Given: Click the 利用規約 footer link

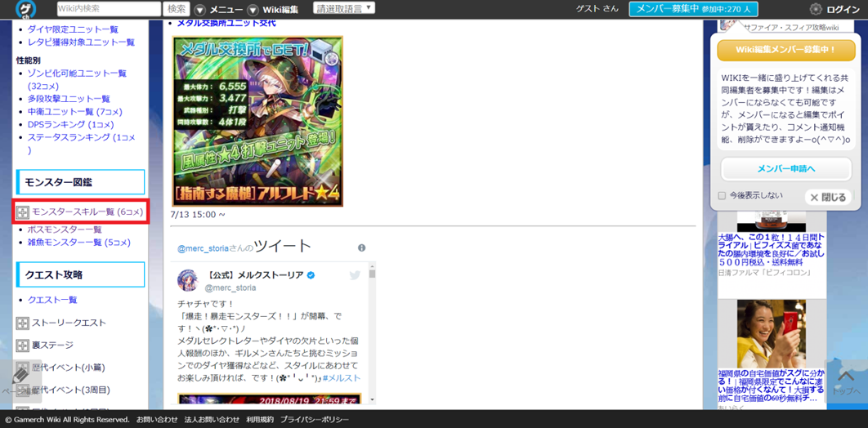Looking at the screenshot, I should [x=260, y=420].
